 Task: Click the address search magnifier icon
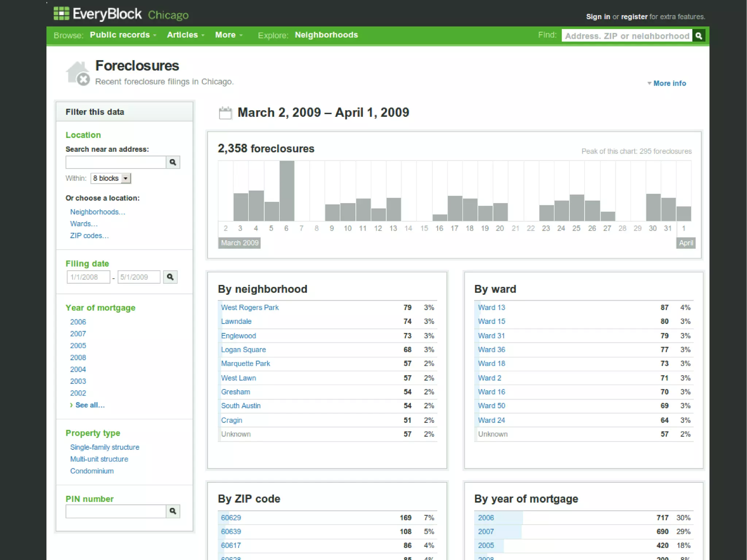173,162
